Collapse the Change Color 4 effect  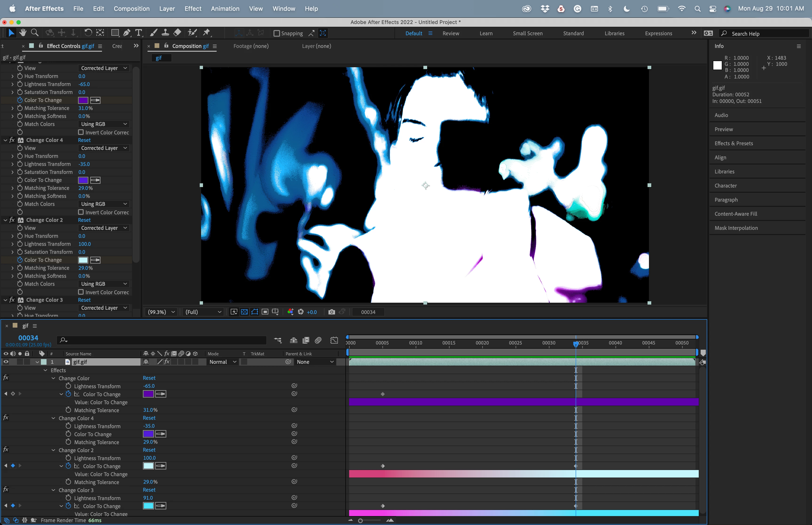[x=5, y=140]
